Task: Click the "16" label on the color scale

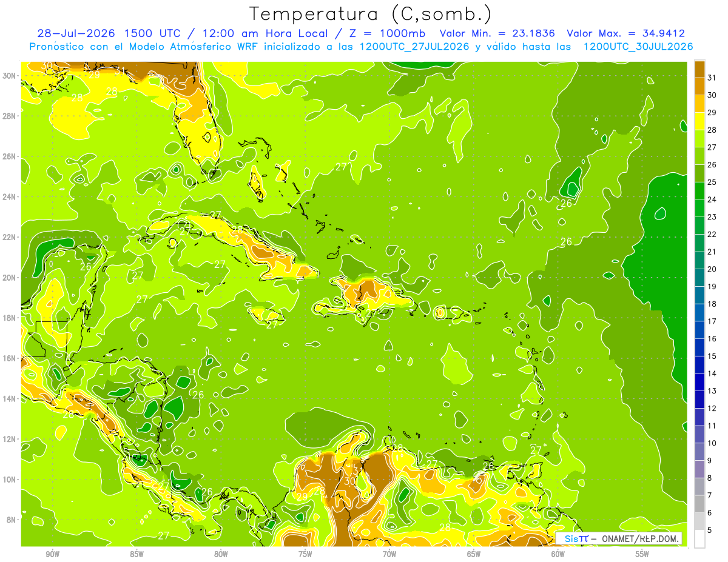Action: tap(712, 338)
